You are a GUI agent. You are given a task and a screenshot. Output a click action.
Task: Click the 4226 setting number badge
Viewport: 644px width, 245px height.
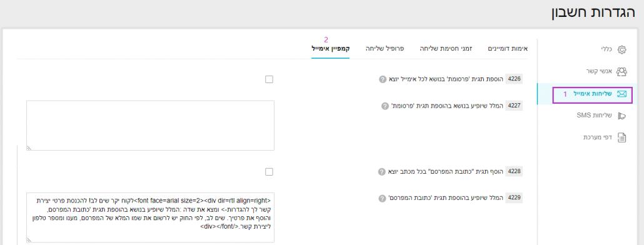click(514, 79)
